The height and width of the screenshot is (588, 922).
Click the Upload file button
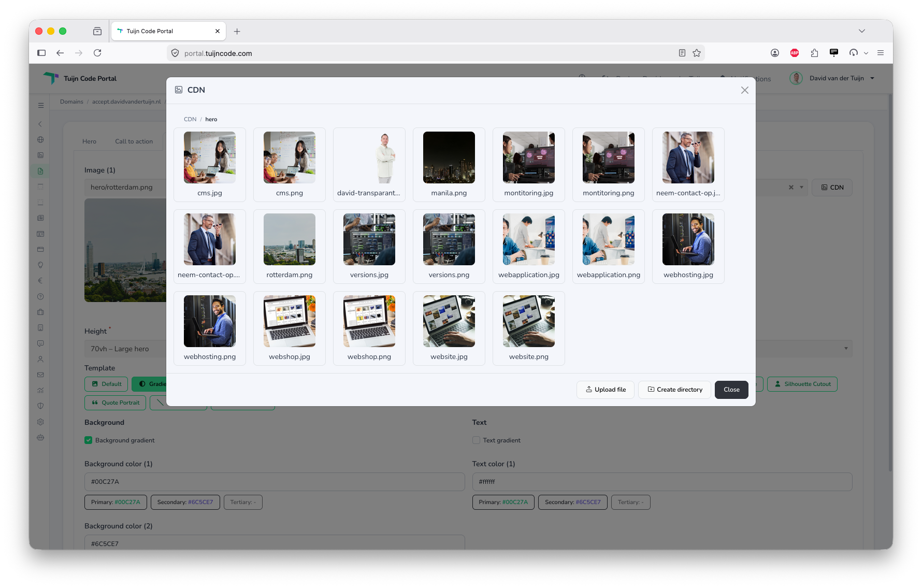606,390
